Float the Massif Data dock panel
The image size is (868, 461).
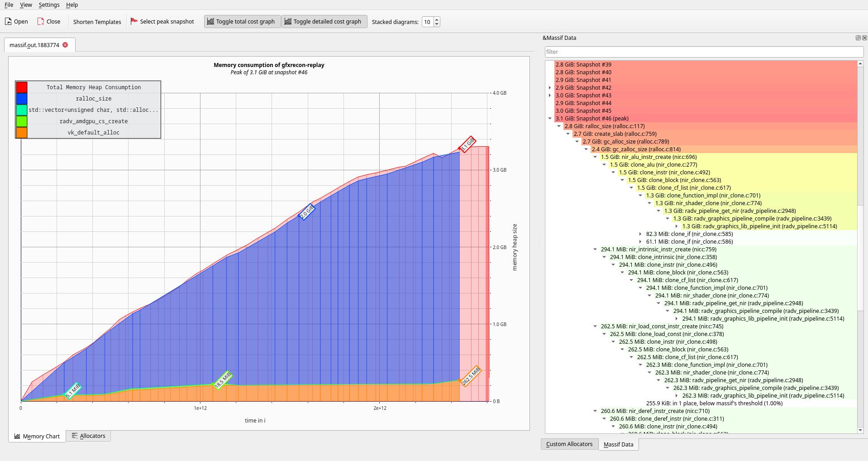point(858,38)
